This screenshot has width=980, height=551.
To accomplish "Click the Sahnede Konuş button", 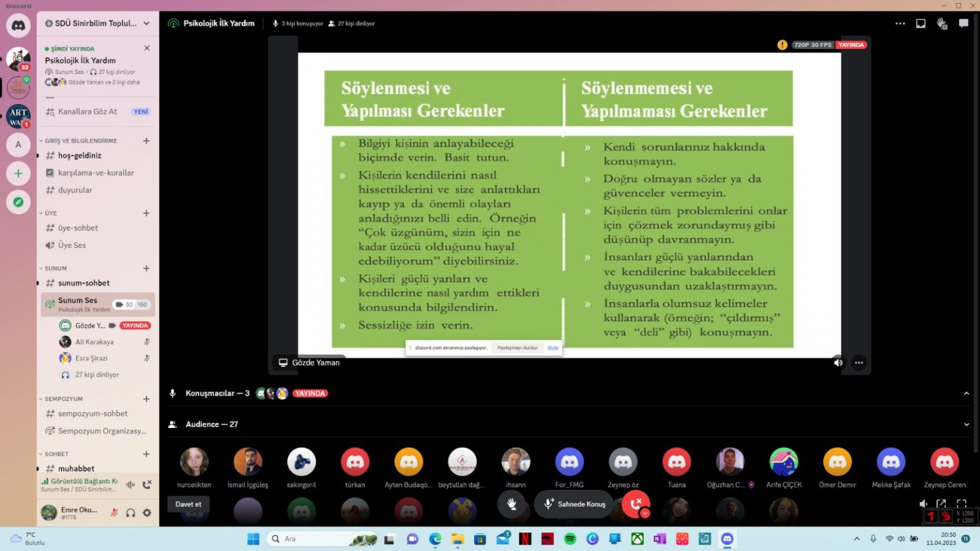I will [574, 504].
